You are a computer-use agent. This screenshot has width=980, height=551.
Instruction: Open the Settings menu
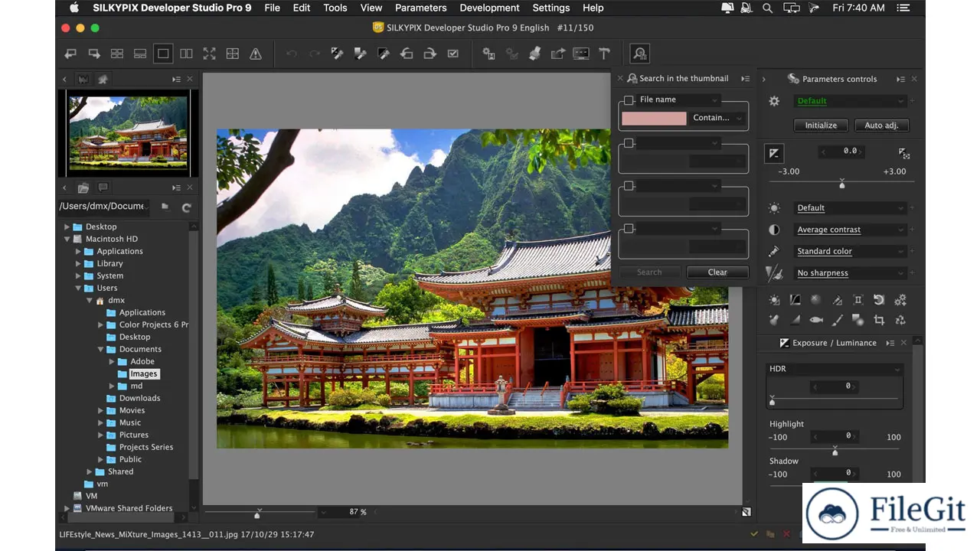pos(551,8)
